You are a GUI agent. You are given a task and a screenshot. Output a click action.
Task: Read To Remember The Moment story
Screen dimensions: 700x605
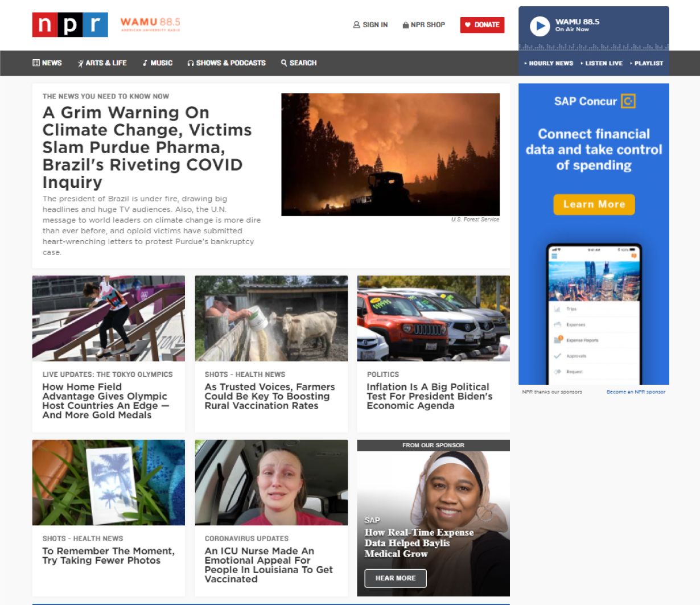pyautogui.click(x=109, y=555)
